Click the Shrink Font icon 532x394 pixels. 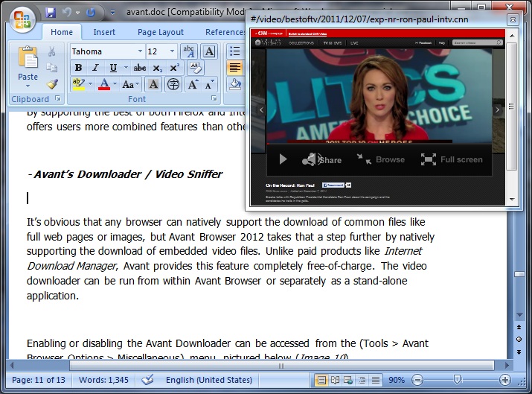pyautogui.click(x=209, y=84)
